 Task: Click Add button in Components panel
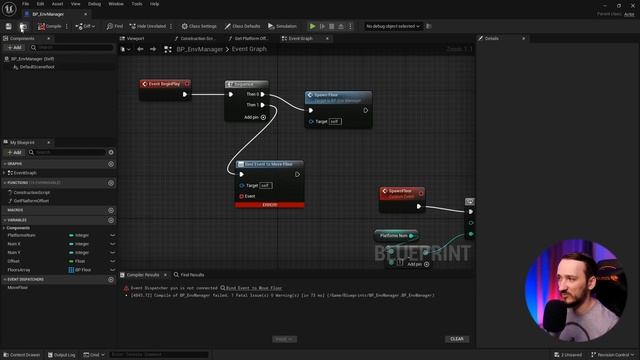point(14,48)
